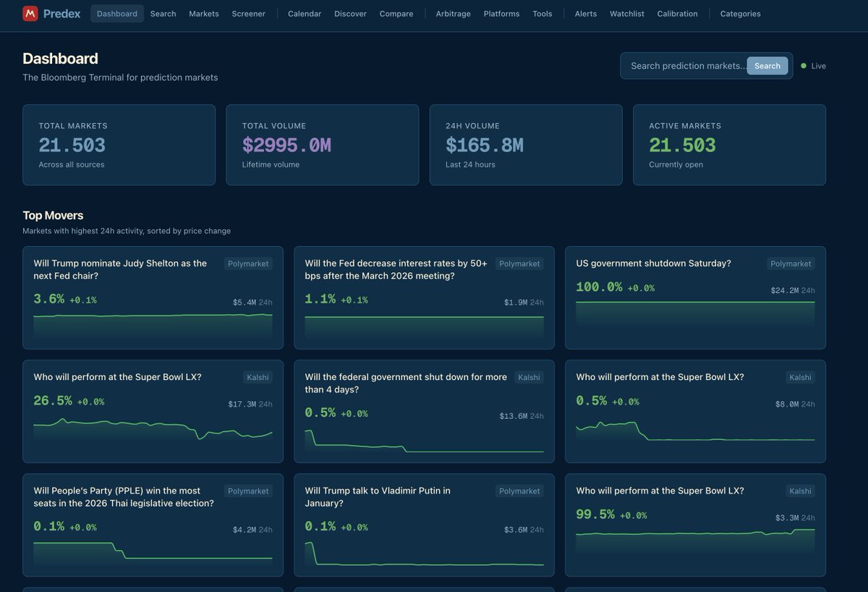Click the $24.2M volume figure
This screenshot has height=592, width=868.
pos(784,291)
